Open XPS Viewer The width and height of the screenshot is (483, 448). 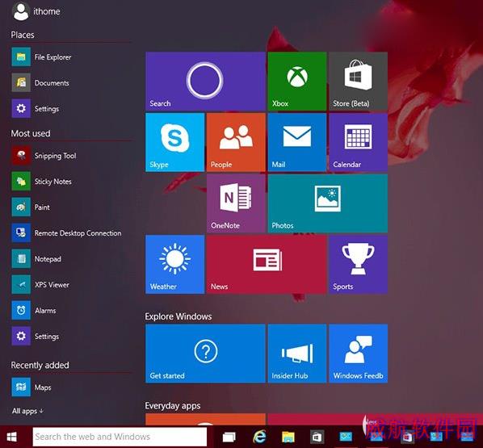40,285
